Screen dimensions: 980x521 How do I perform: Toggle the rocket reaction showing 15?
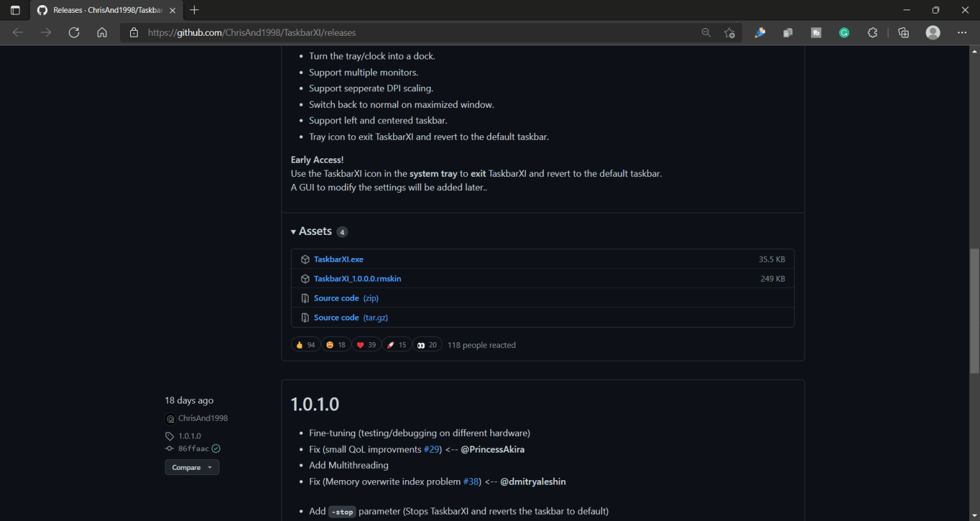coord(396,345)
